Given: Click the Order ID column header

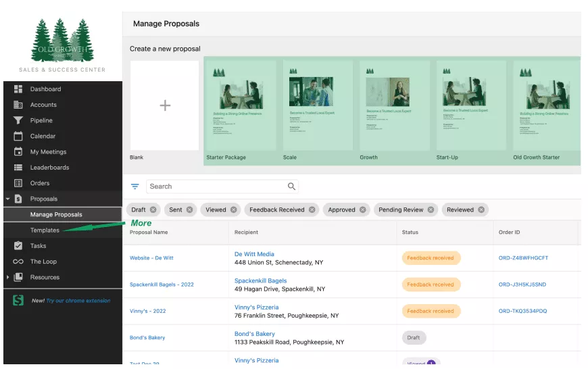Looking at the screenshot, I should point(509,232).
